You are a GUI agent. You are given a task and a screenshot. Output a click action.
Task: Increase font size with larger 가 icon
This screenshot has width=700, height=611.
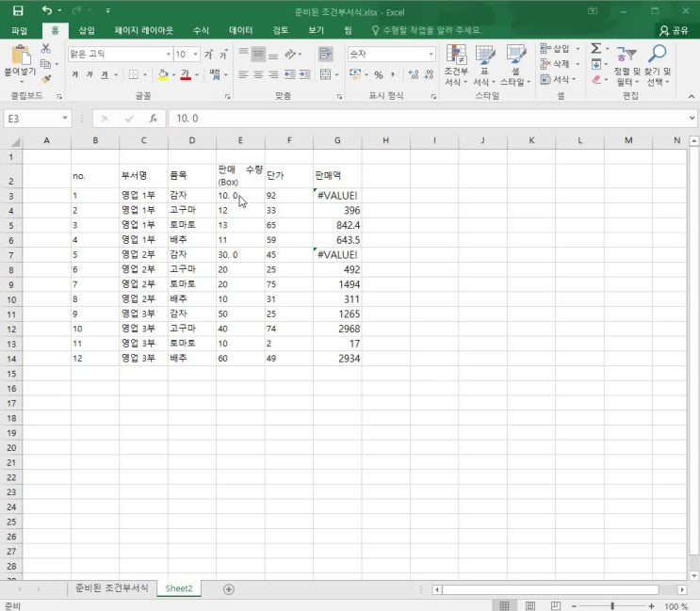pos(208,55)
